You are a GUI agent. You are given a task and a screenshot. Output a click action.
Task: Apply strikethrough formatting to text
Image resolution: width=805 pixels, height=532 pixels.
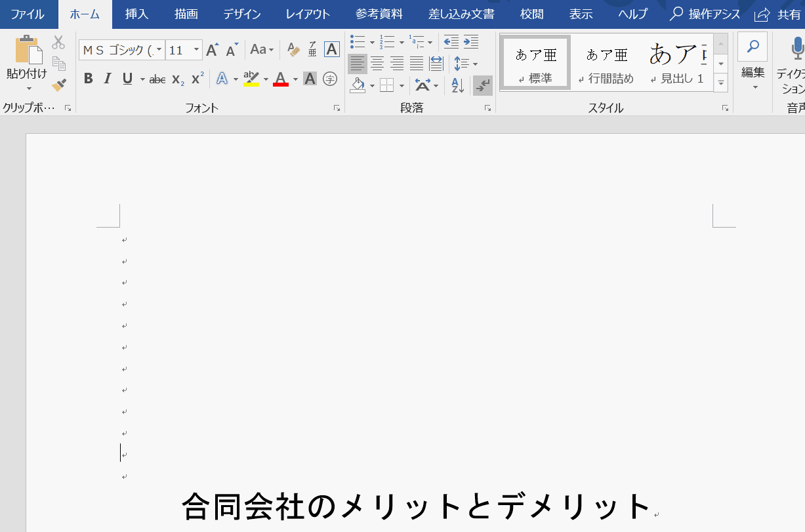[x=157, y=79]
